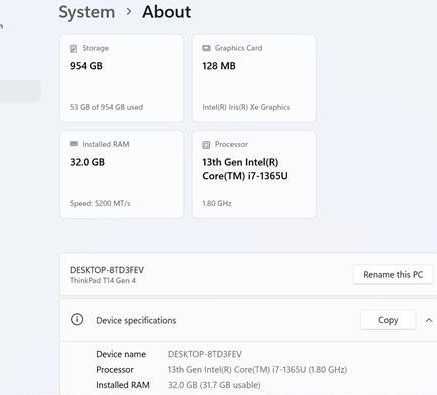This screenshot has width=437, height=395.
Task: Collapse the Device specifications section chevron
Action: click(x=429, y=321)
